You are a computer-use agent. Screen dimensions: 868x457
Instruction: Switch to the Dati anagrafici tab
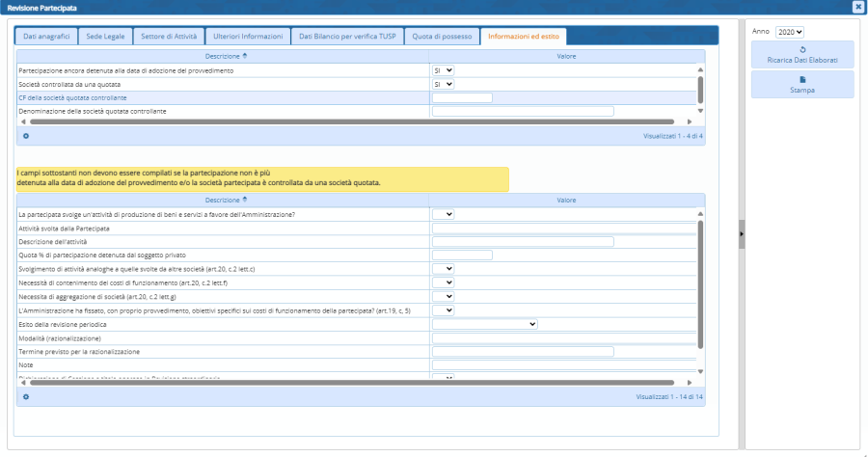[x=43, y=37]
